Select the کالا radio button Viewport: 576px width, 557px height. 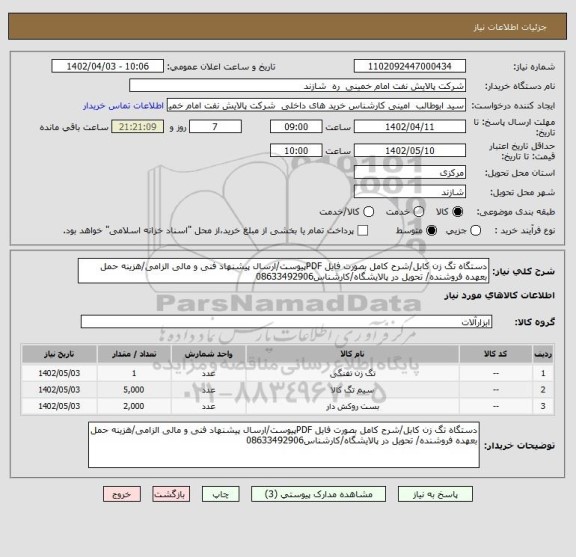458,212
